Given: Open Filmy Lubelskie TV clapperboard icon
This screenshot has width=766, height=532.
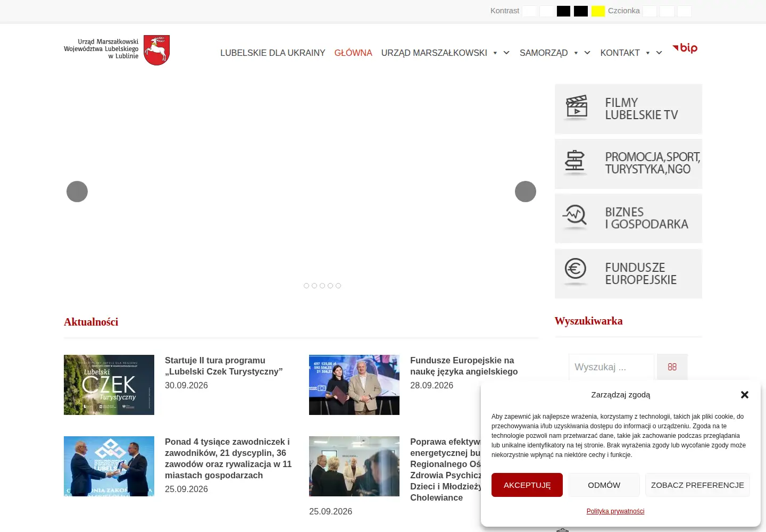Looking at the screenshot, I should [x=576, y=106].
